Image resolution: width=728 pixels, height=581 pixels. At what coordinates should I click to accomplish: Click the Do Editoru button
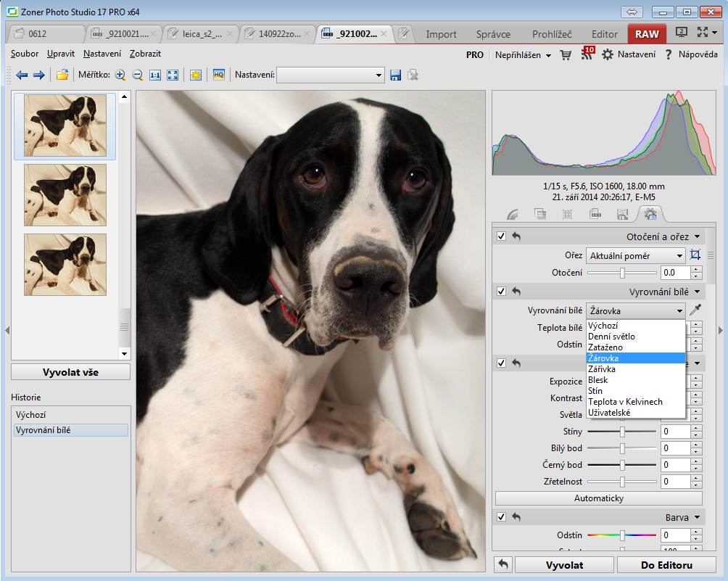[x=666, y=565]
